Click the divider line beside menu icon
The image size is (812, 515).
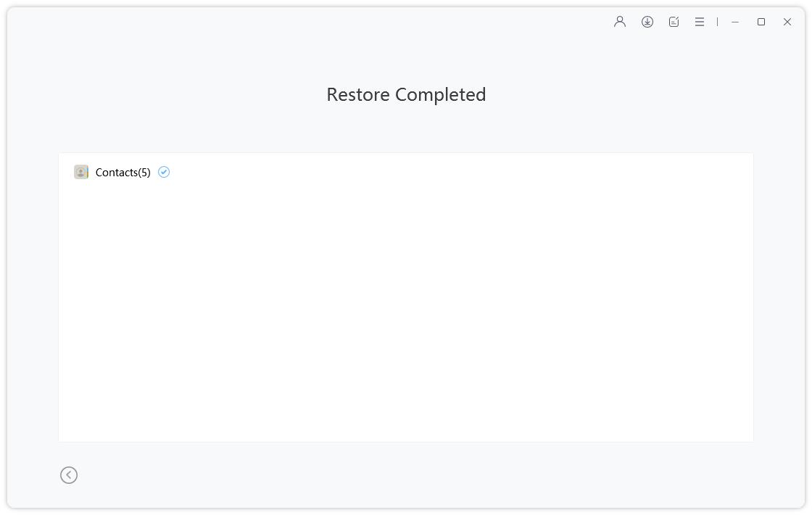[717, 22]
